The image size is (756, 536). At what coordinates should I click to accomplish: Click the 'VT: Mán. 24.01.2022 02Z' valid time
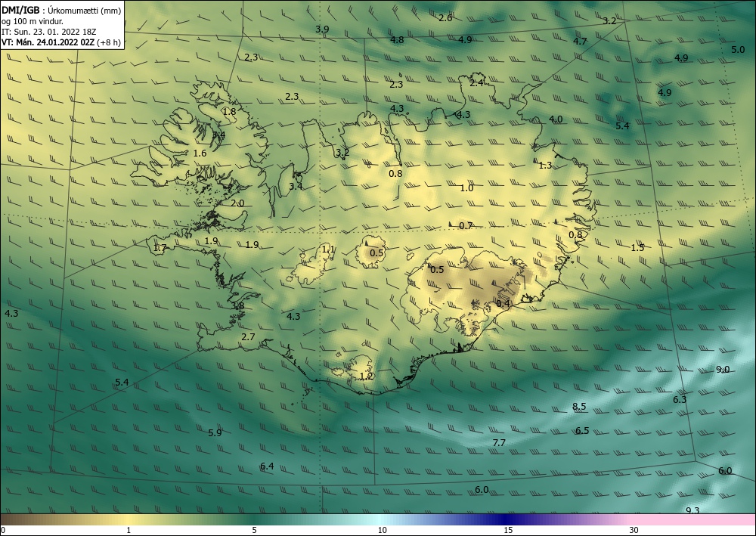point(48,42)
